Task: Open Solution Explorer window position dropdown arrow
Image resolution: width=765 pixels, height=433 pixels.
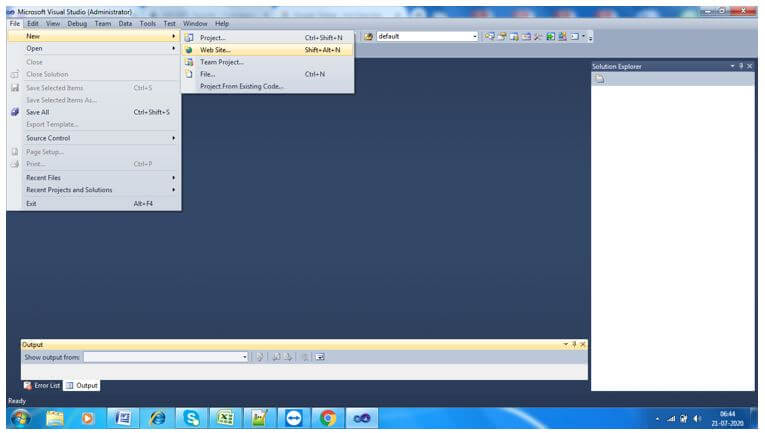Action: (732, 66)
